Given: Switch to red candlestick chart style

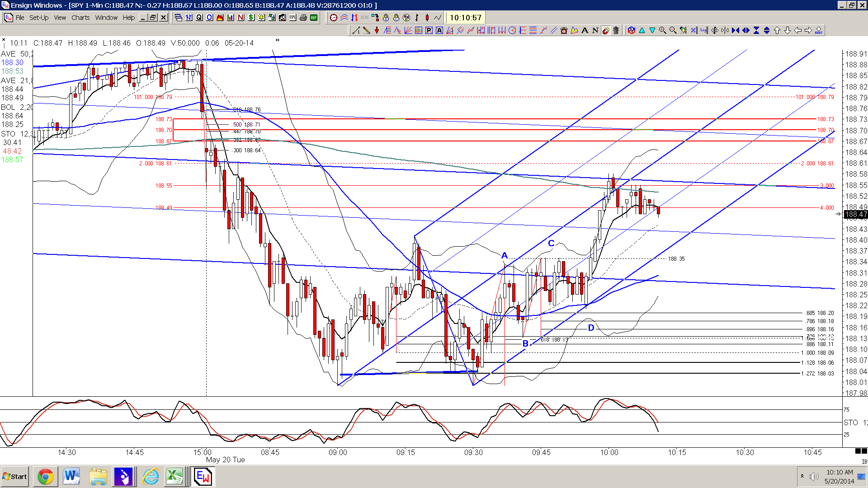Looking at the screenshot, I should (x=427, y=18).
